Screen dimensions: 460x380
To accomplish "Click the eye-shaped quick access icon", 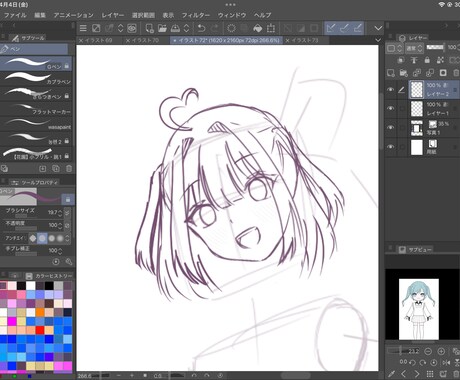I will tap(132, 28).
